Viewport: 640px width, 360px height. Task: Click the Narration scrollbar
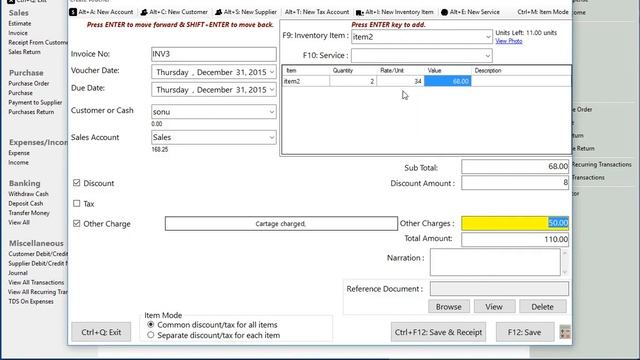[565, 262]
